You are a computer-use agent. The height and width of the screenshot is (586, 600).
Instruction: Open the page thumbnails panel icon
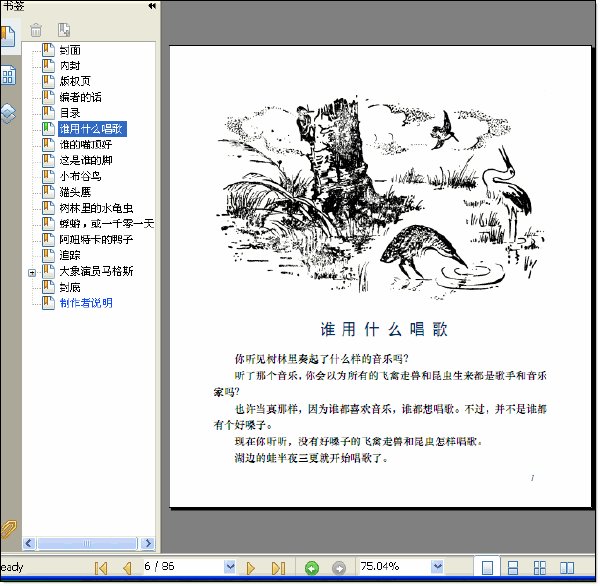[8, 75]
